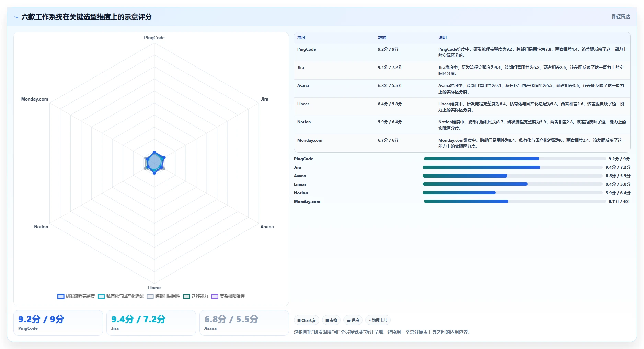Open the Jira 9.4分 / 7.2分 score card
This screenshot has width=644, height=349.
(x=151, y=323)
